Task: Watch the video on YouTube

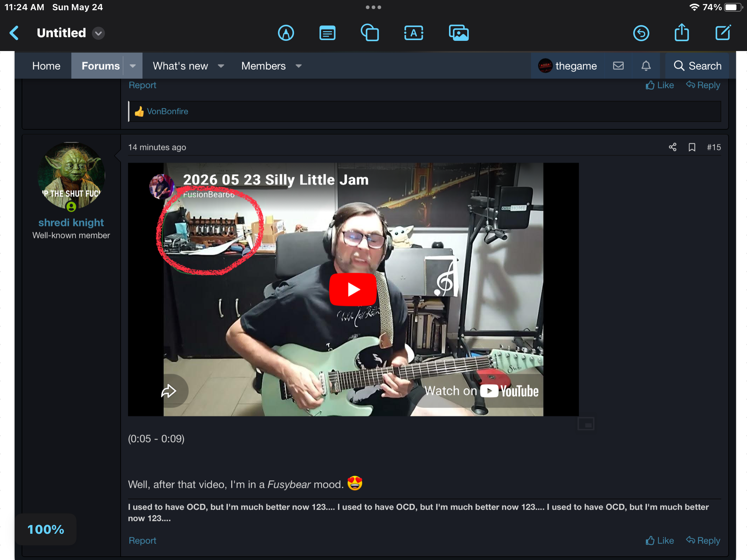Action: click(481, 391)
